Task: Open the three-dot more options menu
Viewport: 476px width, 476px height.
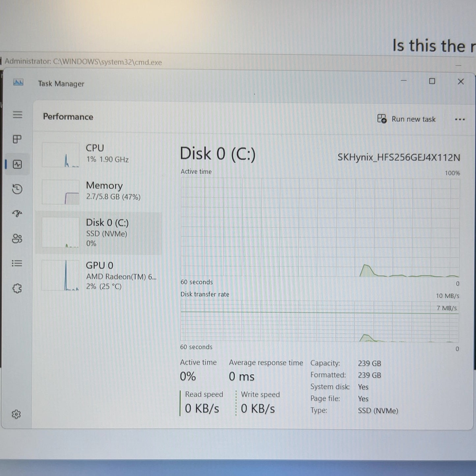Action: click(x=460, y=119)
